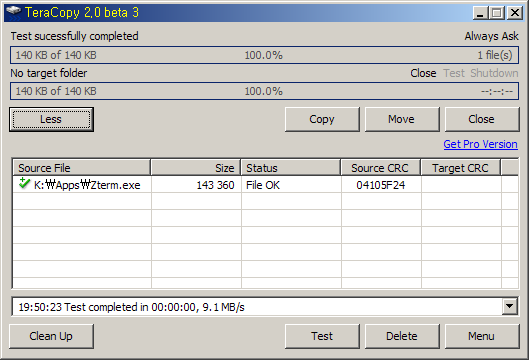Select the Shutdown after-completion option
This screenshot has height=360, width=529.
tap(494, 73)
